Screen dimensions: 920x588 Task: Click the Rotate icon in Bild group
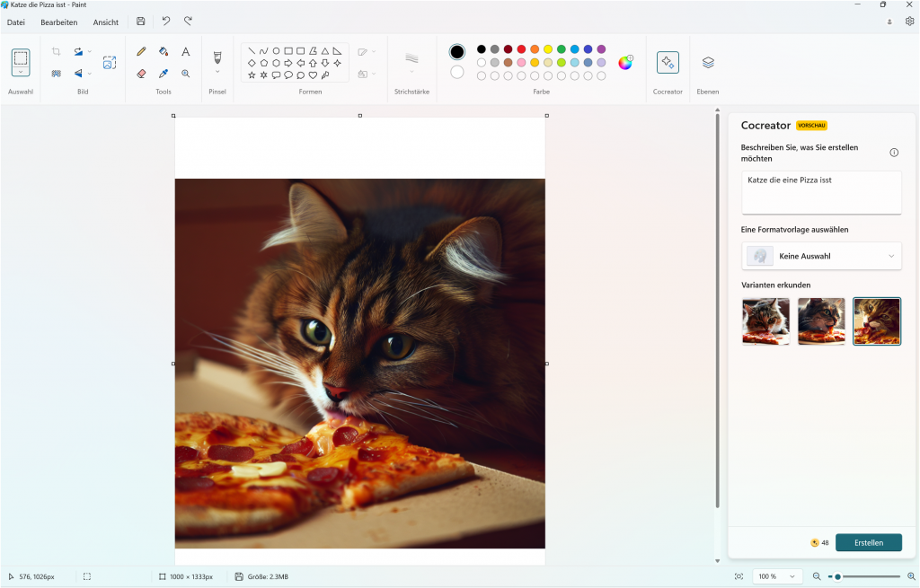click(x=78, y=51)
